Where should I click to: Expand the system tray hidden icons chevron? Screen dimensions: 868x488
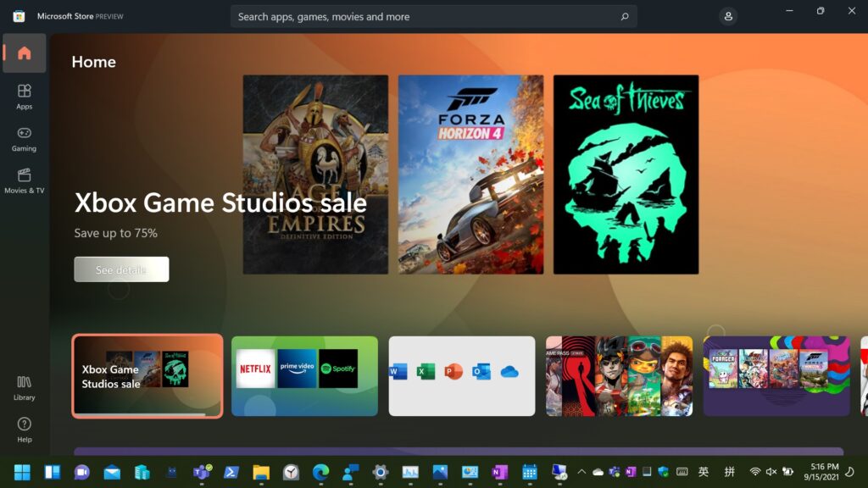(x=581, y=472)
